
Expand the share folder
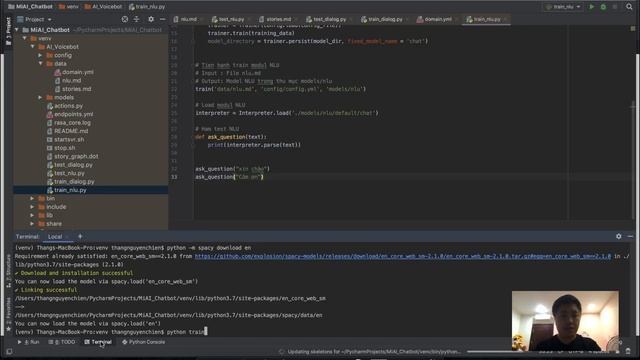tap(32, 224)
